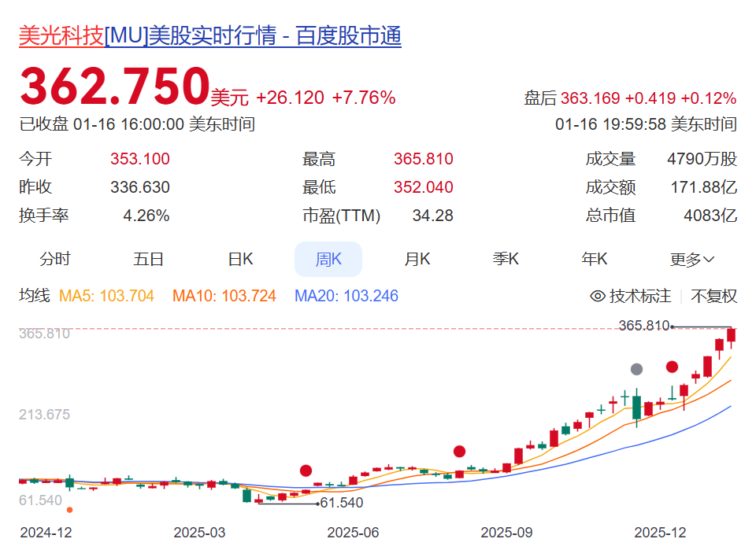Click the active 周K weekly tab

(x=328, y=258)
